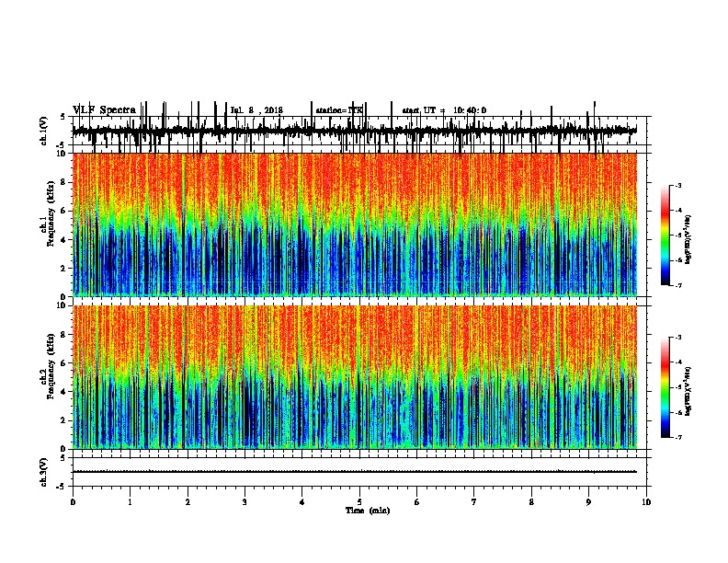Click the ch.1 voltage waveform trace

(x=355, y=131)
